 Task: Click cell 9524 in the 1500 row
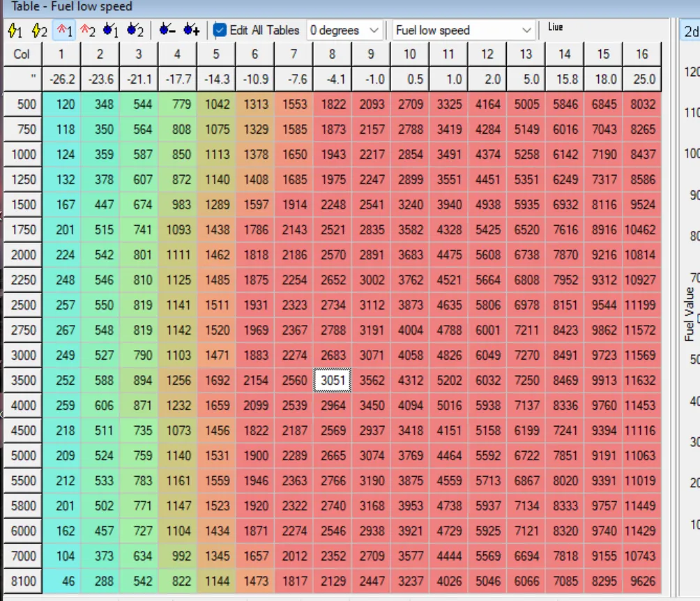(642, 204)
